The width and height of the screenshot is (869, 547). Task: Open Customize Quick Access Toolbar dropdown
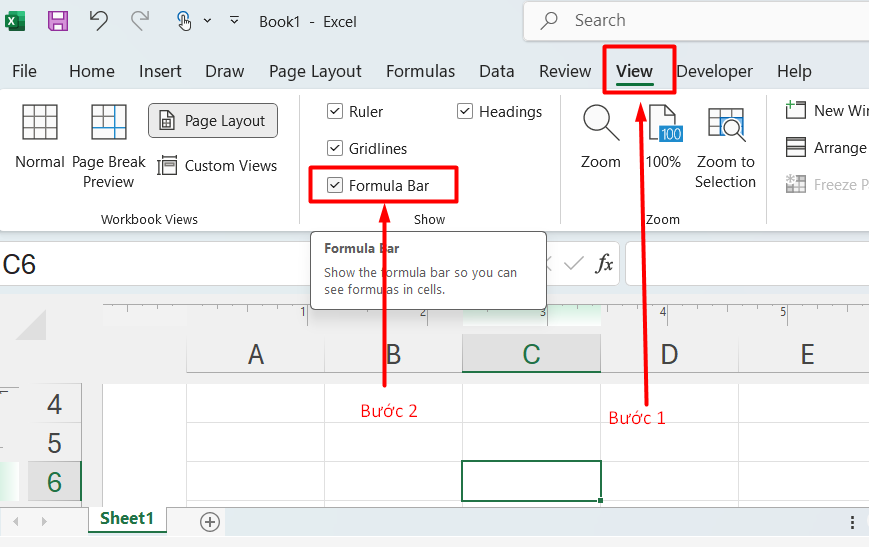click(234, 20)
